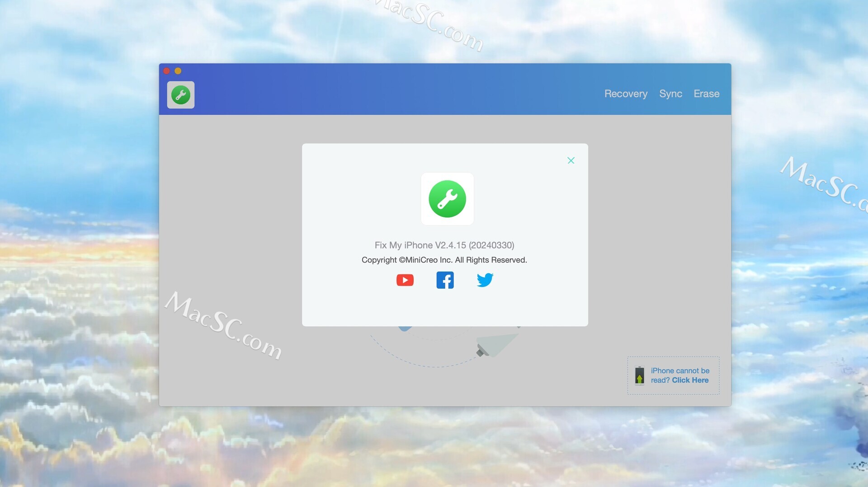Click the Fix My iPhone wrench logo in header
This screenshot has height=487, width=868.
[181, 95]
